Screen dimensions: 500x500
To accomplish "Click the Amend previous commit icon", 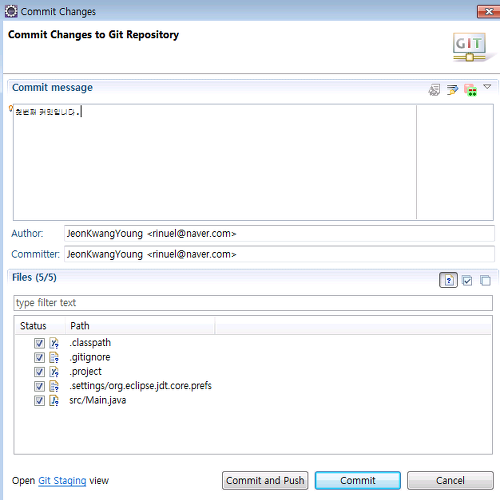I will (434, 90).
